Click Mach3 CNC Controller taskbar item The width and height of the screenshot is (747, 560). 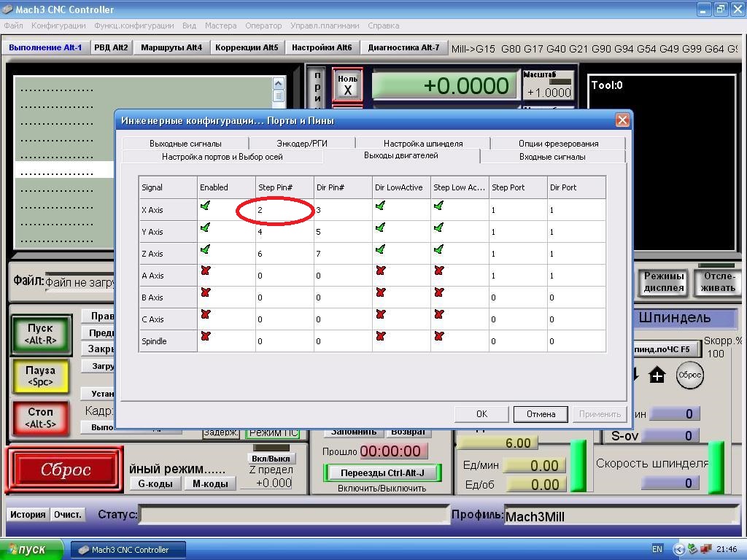tap(128, 550)
